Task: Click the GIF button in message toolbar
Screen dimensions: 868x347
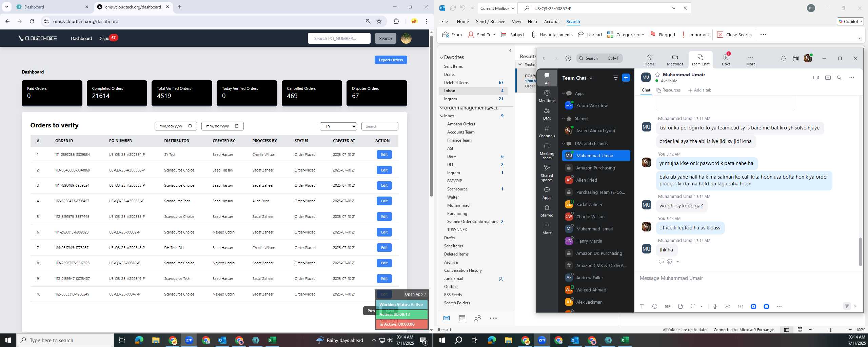Action: [667, 306]
